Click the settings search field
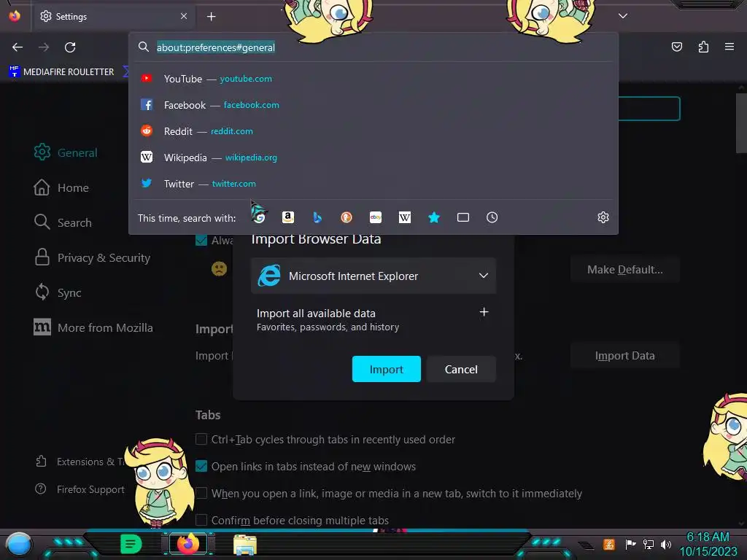Screen dimensions: 747x560 point(649,109)
